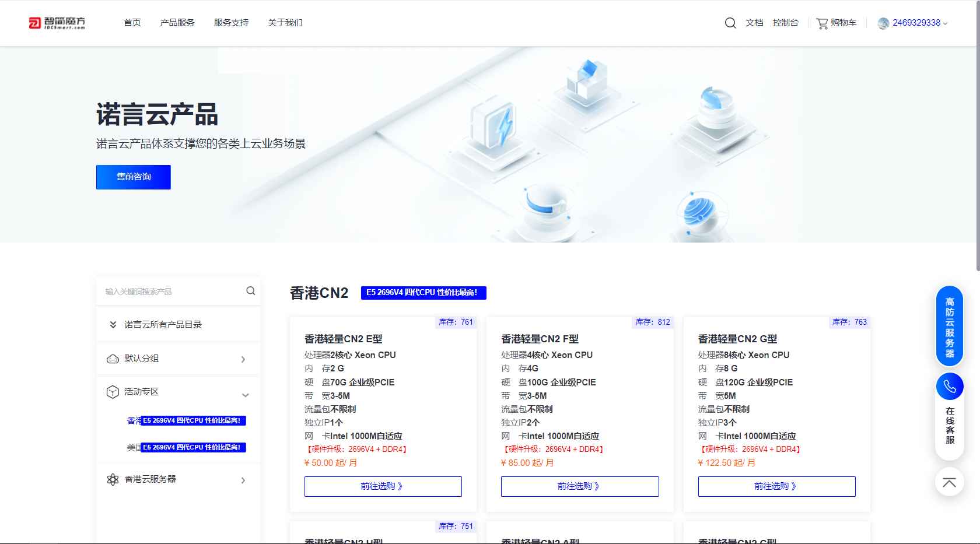Viewport: 980px width, 544px height.
Task: Open the 控制台 link in header
Action: click(785, 23)
